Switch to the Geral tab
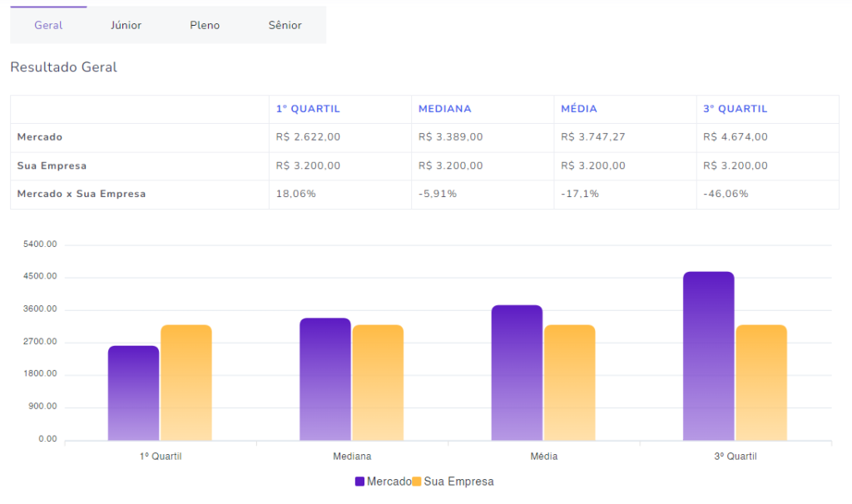Image resolution: width=852 pixels, height=504 pixels. (48, 25)
